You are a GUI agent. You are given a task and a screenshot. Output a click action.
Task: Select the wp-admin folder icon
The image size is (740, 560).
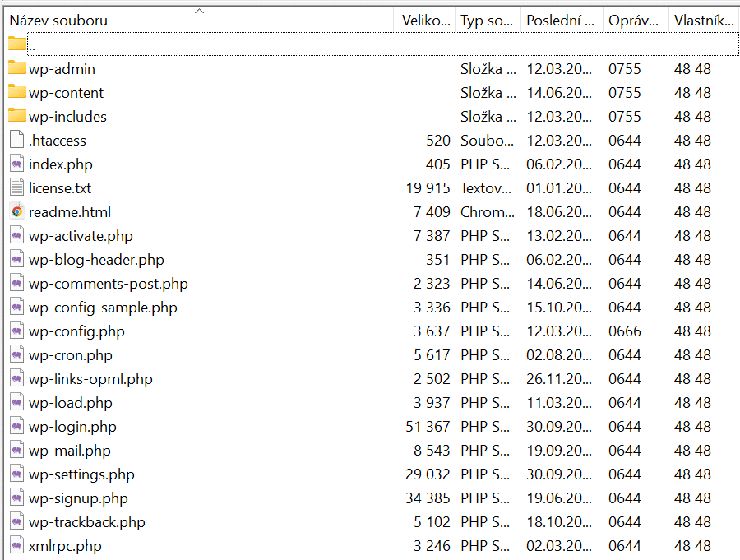(x=17, y=68)
